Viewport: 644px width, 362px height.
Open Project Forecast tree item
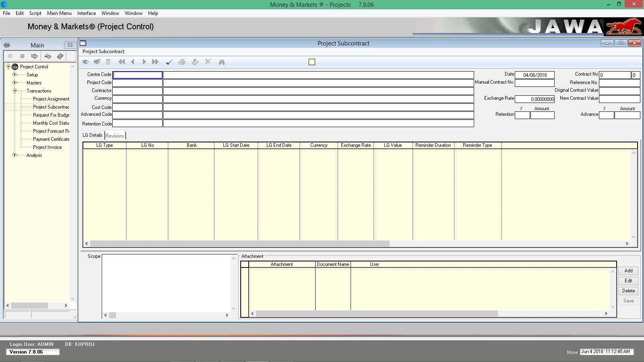point(51,131)
